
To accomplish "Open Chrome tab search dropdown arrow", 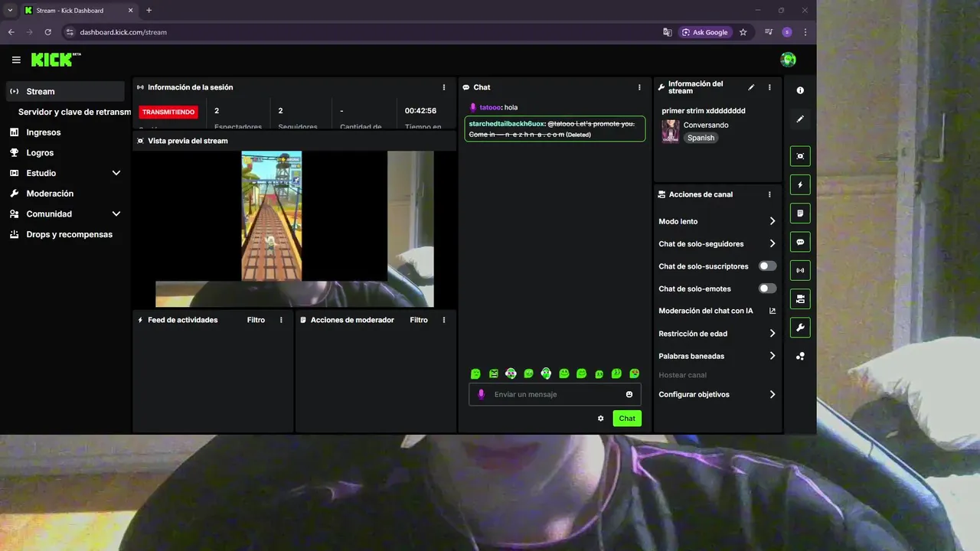I will (10, 11).
